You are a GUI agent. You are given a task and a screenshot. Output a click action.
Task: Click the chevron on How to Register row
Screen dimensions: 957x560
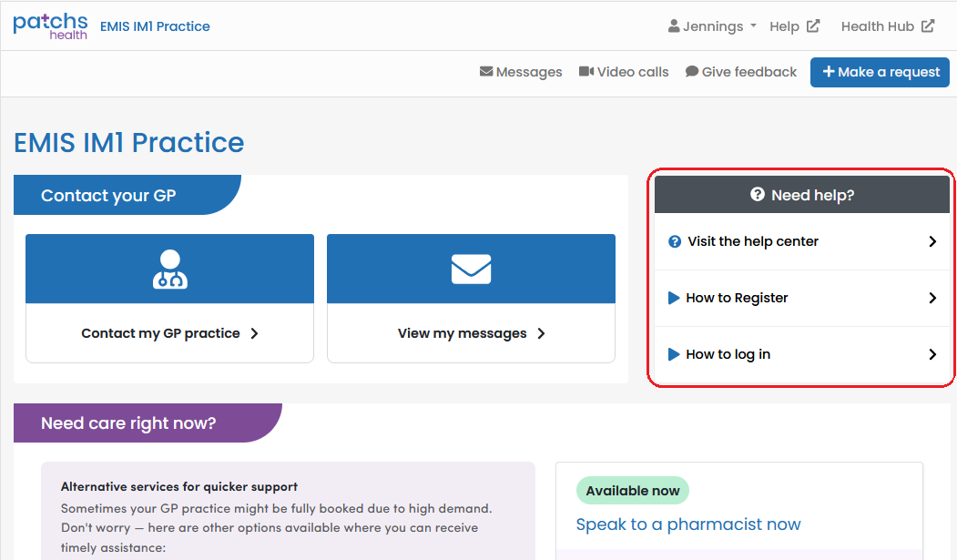pyautogui.click(x=932, y=298)
